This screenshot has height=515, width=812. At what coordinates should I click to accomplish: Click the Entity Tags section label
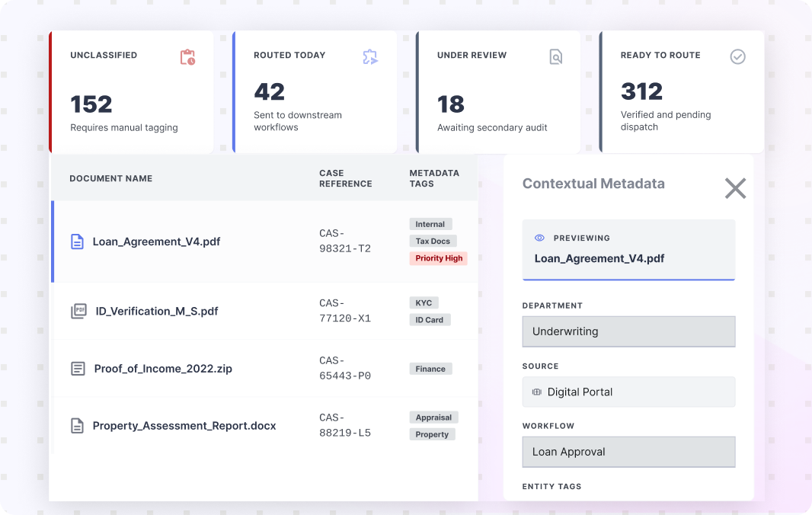551,486
